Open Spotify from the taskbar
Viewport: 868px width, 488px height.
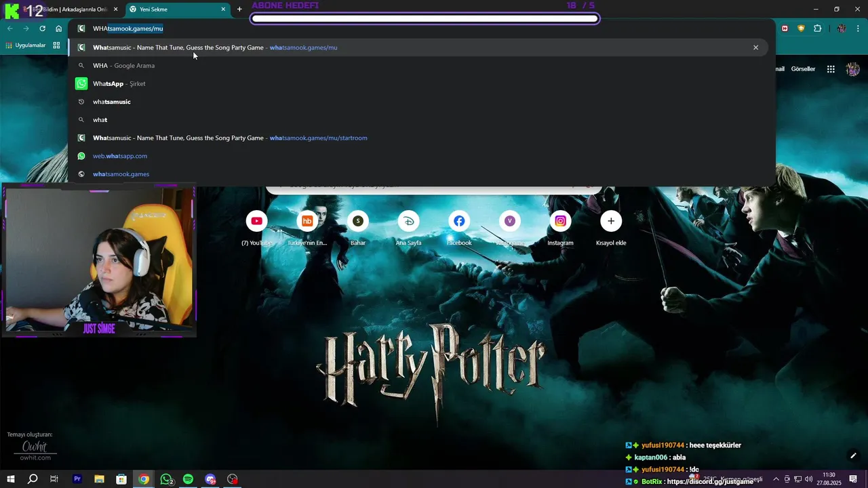click(189, 479)
